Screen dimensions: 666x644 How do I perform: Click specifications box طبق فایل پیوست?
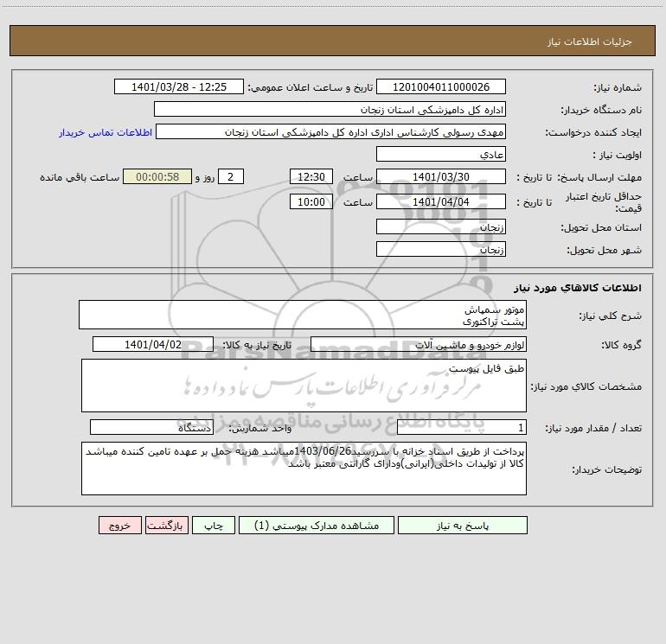(304, 386)
